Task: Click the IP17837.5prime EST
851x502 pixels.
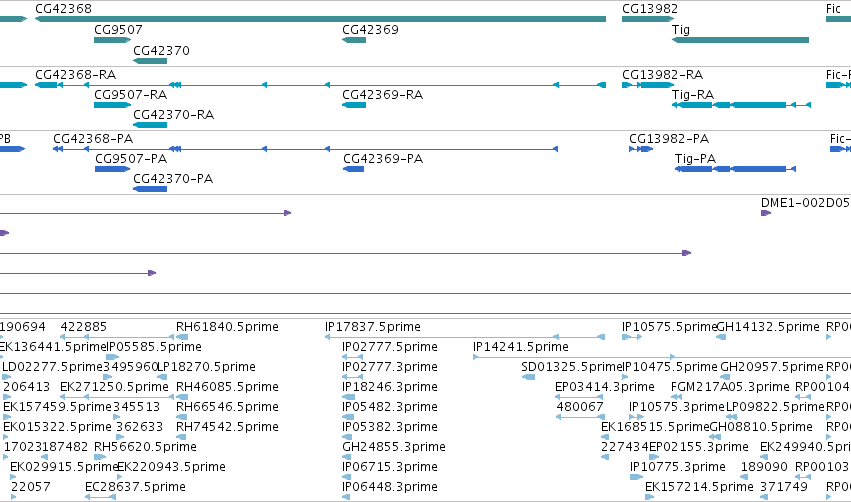Action: [465, 337]
